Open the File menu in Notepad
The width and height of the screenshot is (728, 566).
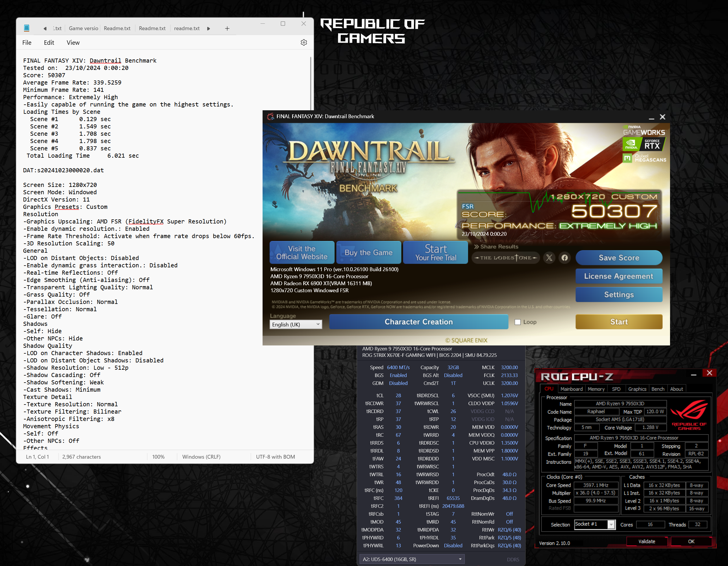pos(27,43)
